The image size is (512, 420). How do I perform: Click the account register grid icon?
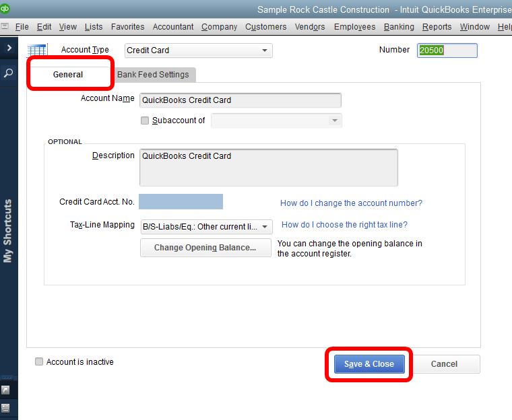pos(37,50)
